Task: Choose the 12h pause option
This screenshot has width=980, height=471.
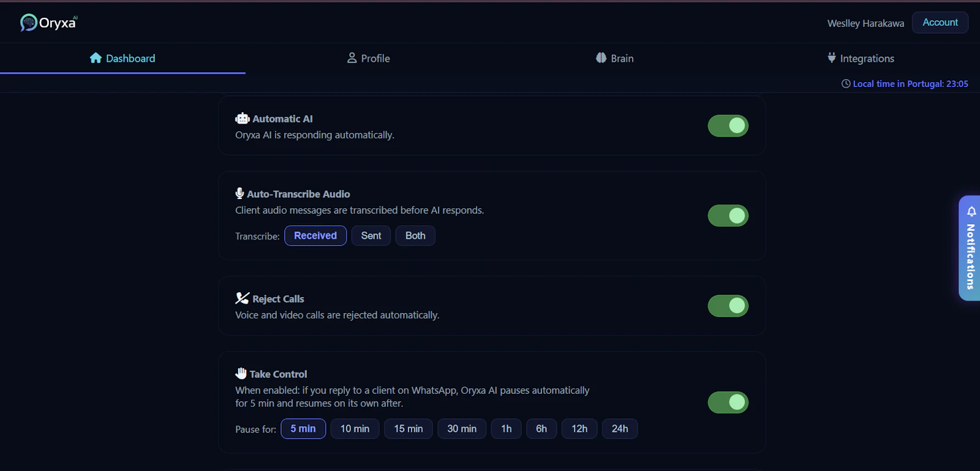Action: point(579,429)
